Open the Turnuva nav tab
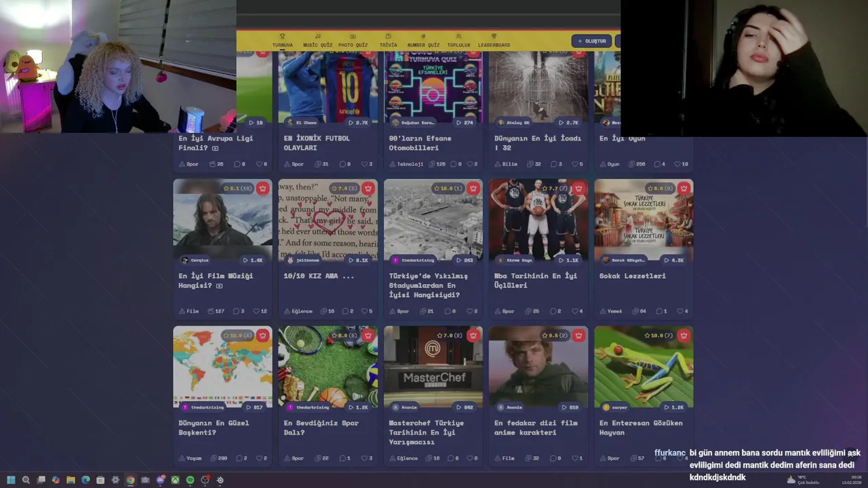Viewport: 868px width, 488px height. coord(283,41)
